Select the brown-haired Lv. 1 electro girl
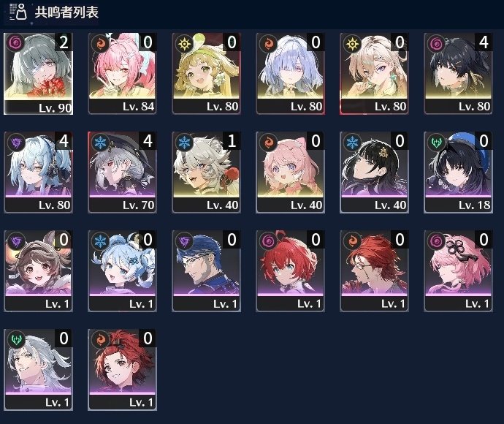 click(38, 271)
